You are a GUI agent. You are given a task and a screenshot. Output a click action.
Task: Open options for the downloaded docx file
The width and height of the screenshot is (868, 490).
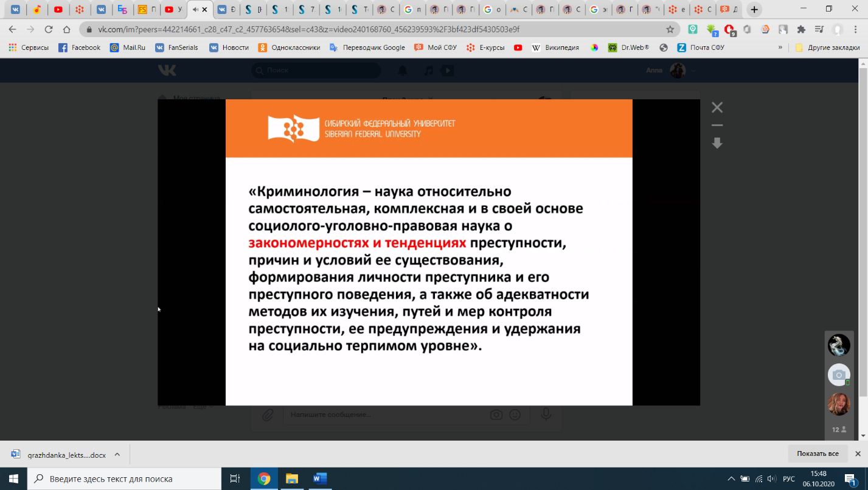click(x=117, y=454)
